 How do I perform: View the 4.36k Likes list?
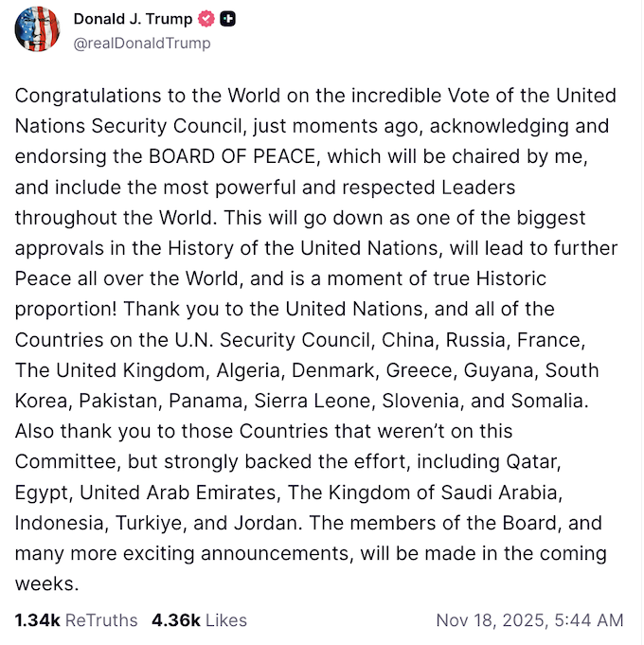tap(200, 620)
